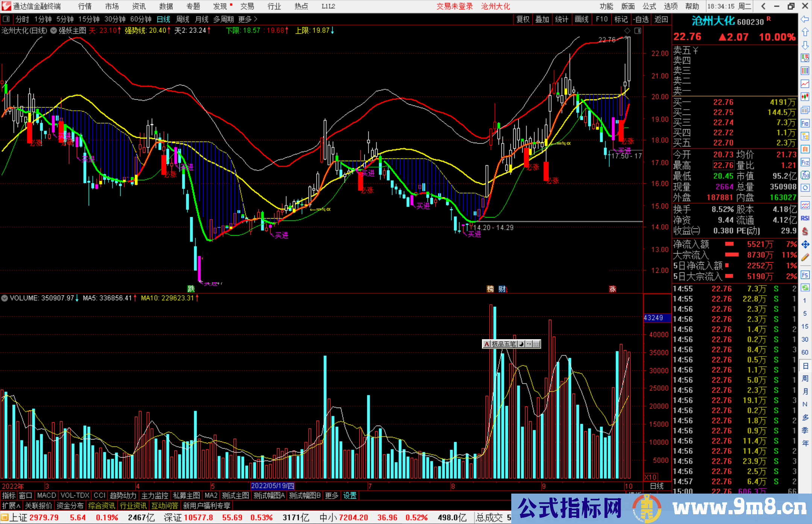This screenshot has width=812, height=524.
Task: Click the diamond icon at chart top-right
Action: click(x=627, y=31)
